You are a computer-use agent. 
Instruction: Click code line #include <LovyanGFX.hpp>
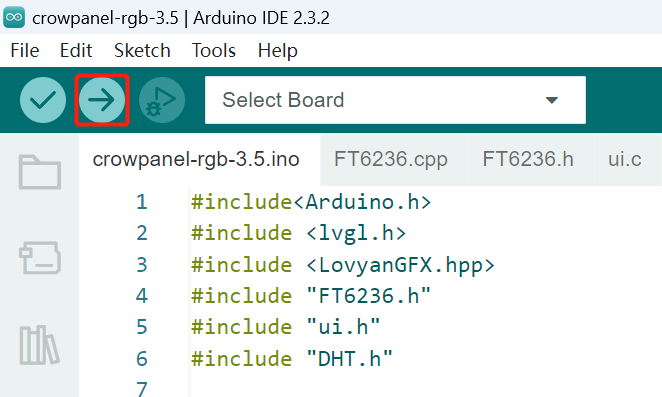[x=343, y=265]
